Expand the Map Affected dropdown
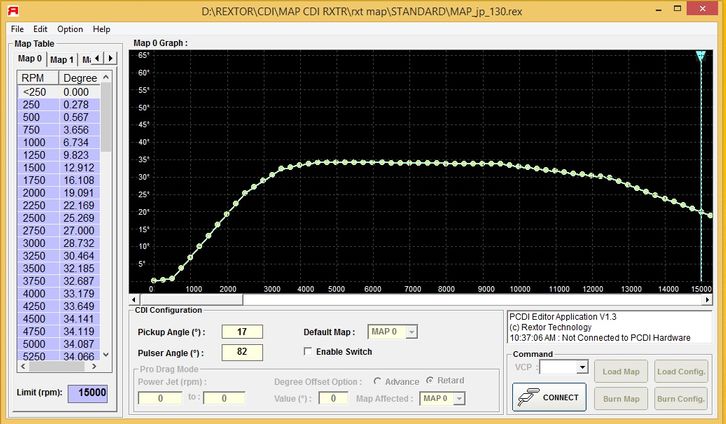 click(x=459, y=398)
